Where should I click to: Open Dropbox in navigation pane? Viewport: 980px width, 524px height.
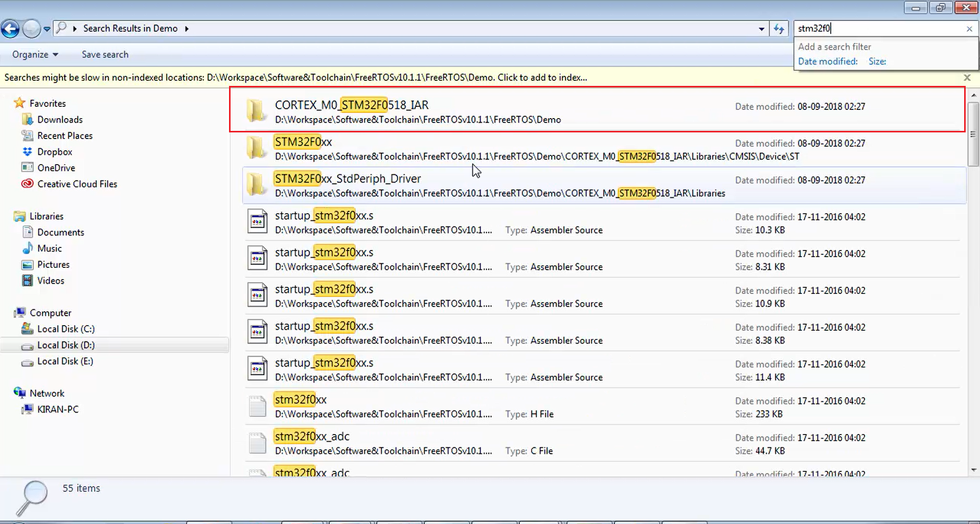click(x=55, y=152)
